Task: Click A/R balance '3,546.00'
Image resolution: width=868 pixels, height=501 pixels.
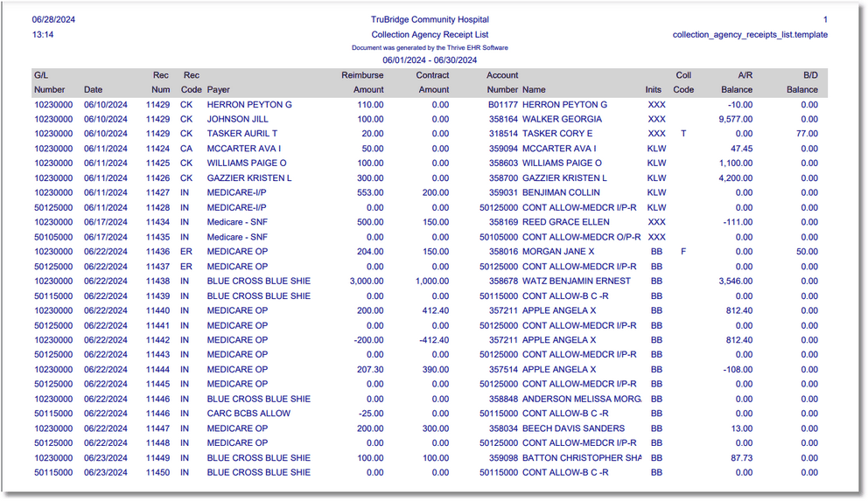Action: tap(735, 281)
